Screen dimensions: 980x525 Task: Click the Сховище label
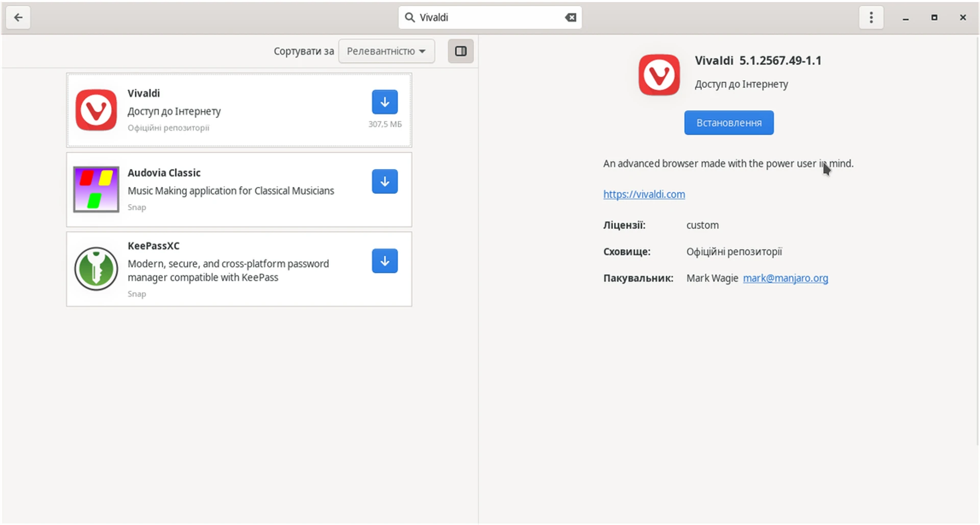coord(627,252)
